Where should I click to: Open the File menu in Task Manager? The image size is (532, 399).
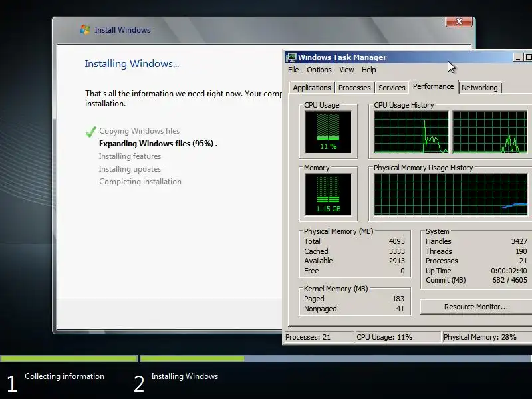click(x=293, y=70)
